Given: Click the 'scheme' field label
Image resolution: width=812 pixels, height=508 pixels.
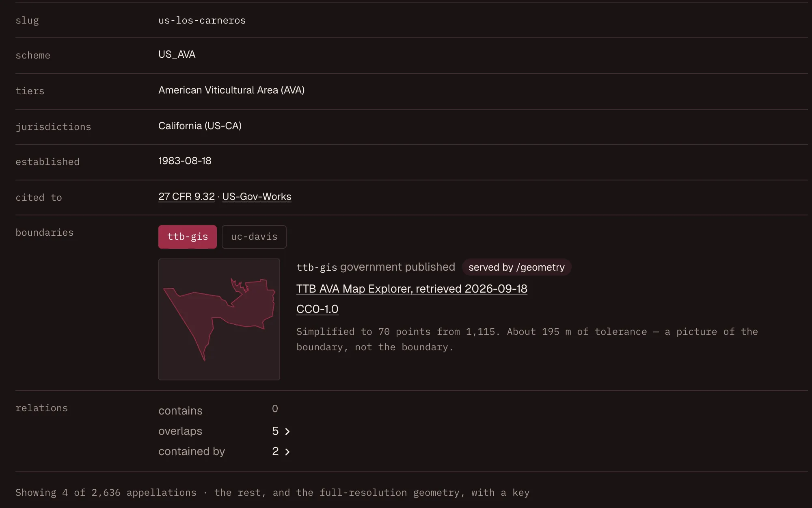Looking at the screenshot, I should pos(33,56).
